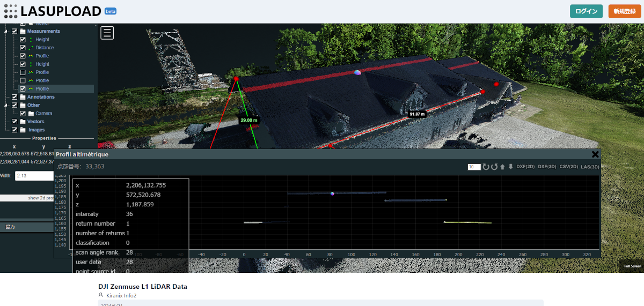Viewport: 644px width, 306px height.
Task: Click the show 2d profile button
Action: click(27, 198)
